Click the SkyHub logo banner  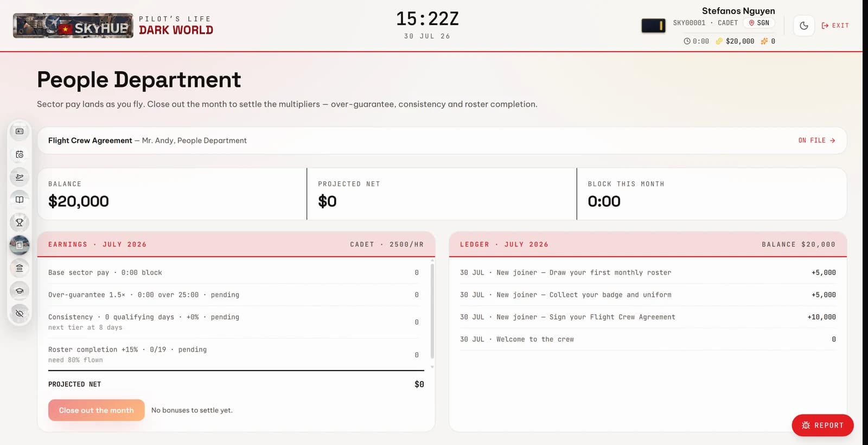[x=73, y=26]
